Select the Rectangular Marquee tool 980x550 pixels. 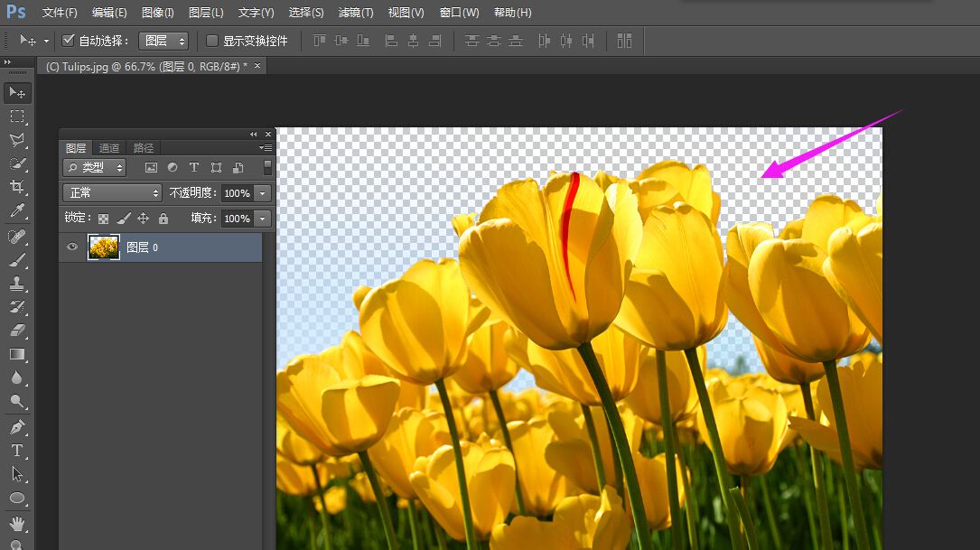click(x=17, y=117)
